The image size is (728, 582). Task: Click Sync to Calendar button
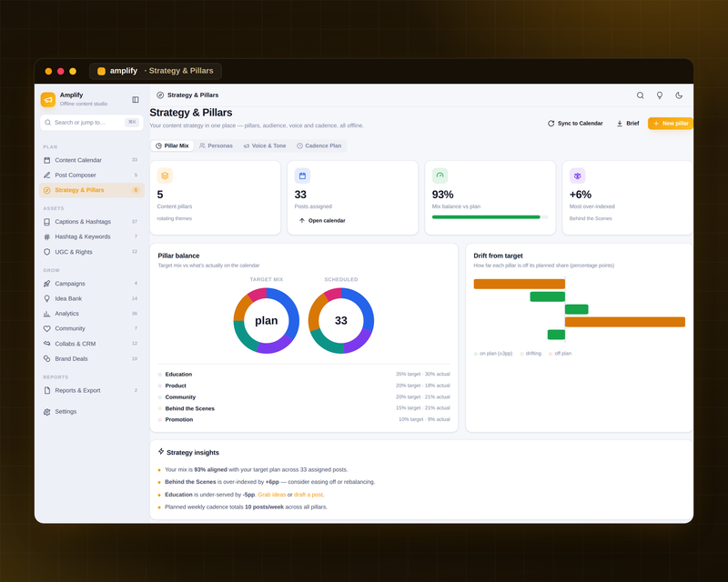click(x=575, y=124)
